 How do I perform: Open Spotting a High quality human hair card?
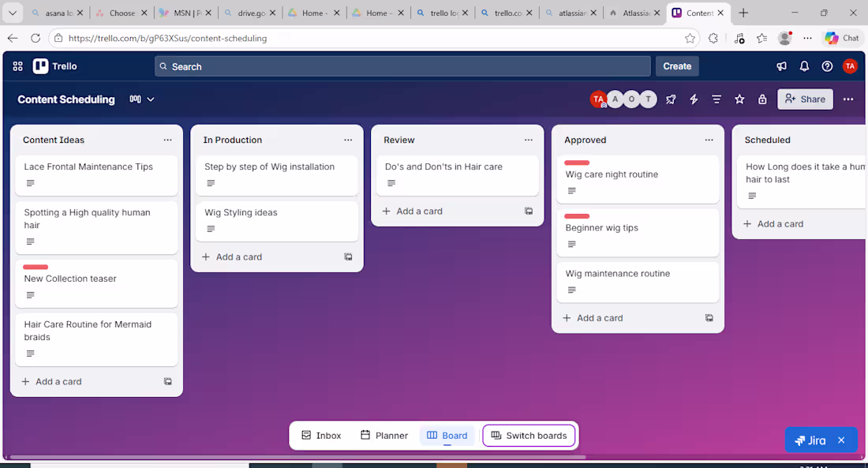(x=96, y=227)
